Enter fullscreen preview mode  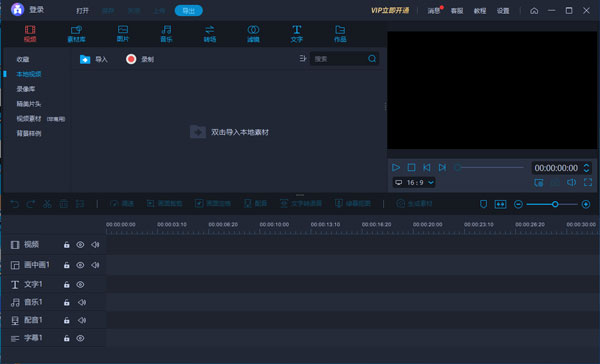(x=588, y=183)
